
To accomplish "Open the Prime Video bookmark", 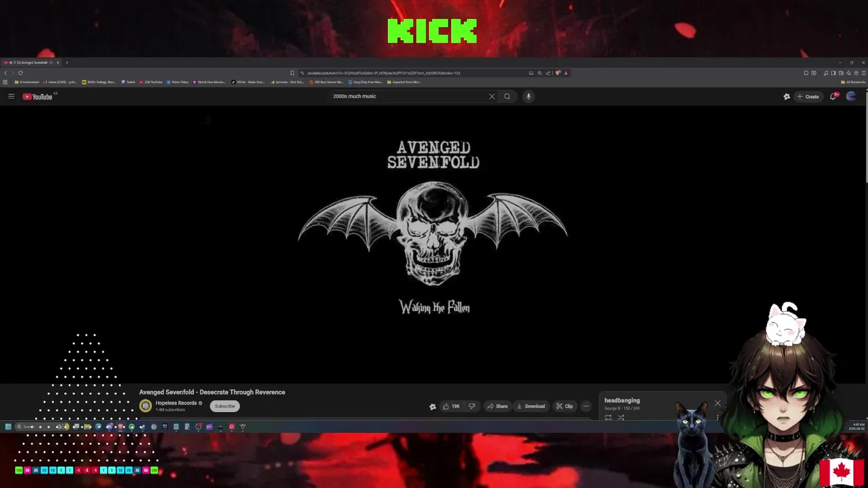I will 177,82.
